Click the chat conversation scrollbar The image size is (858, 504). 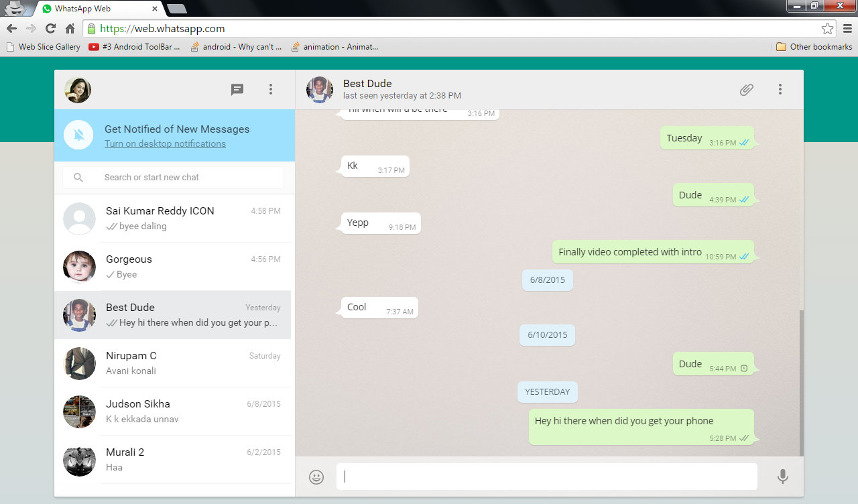801,383
